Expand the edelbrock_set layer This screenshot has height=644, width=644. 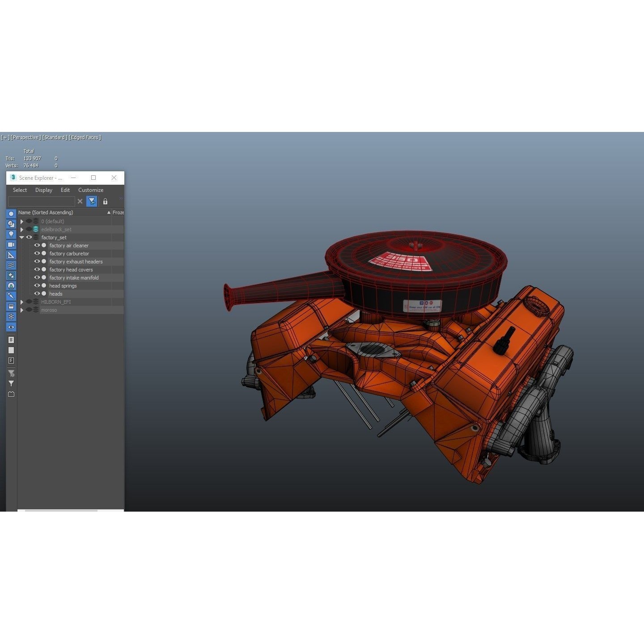pyautogui.click(x=22, y=229)
